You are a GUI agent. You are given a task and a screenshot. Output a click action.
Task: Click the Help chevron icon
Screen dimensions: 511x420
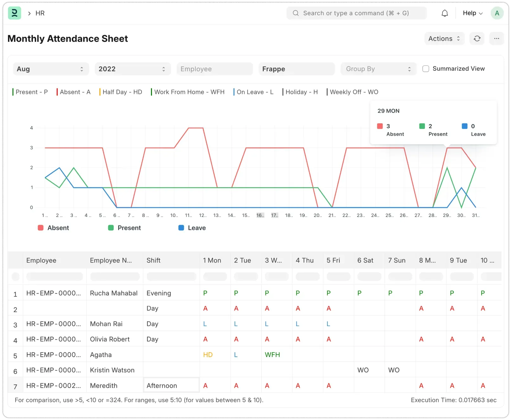480,13
